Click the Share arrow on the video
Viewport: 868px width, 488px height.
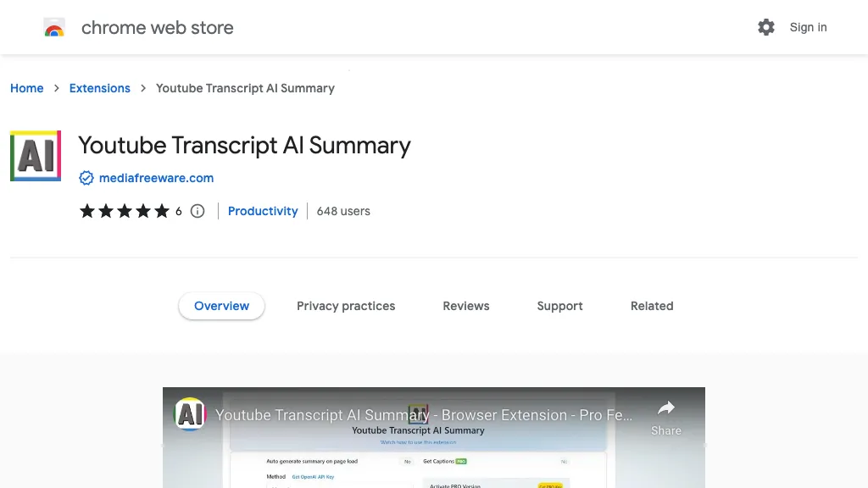666,408
